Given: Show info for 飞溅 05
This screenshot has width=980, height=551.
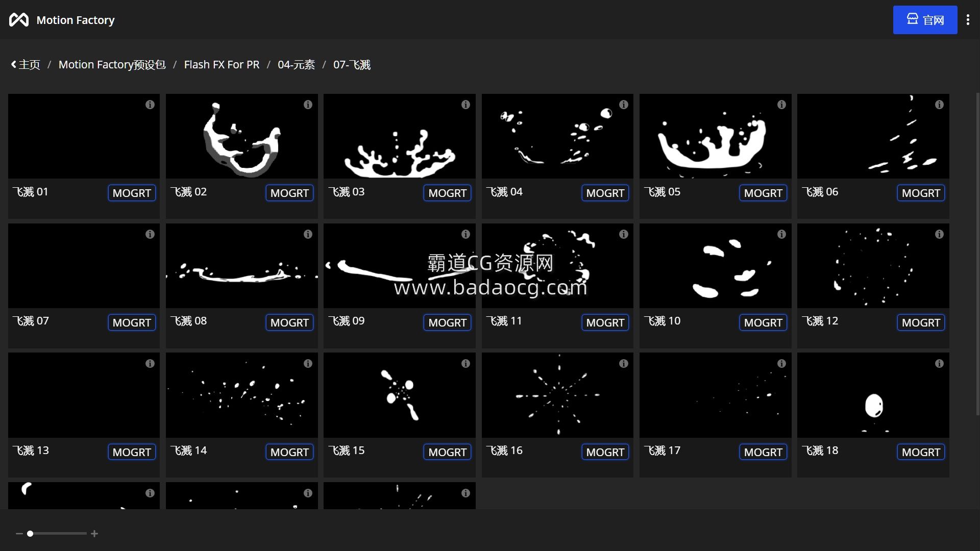Looking at the screenshot, I should coord(781,105).
